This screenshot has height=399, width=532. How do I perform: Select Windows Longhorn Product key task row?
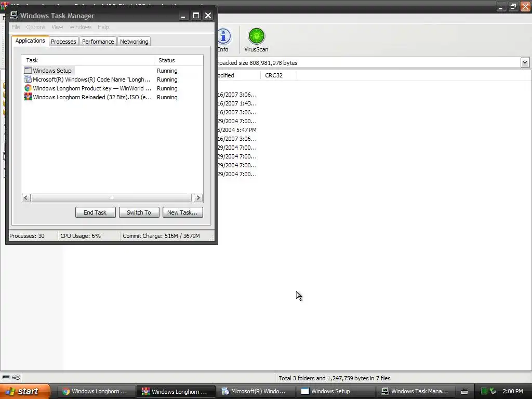pyautogui.click(x=112, y=88)
